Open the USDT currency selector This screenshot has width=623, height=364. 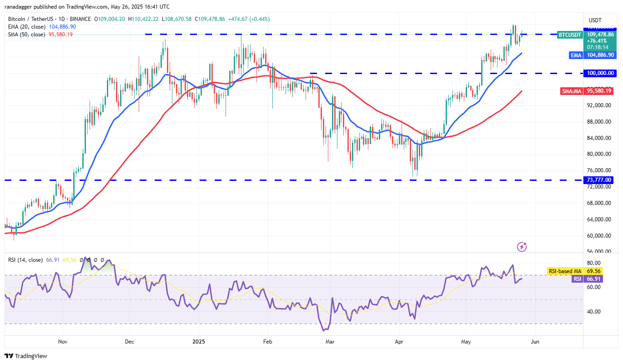click(595, 20)
